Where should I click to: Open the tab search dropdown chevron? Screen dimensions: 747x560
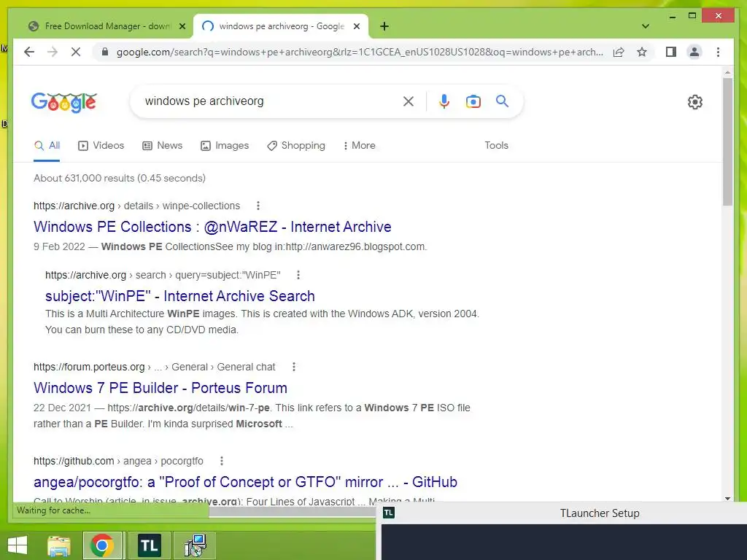coord(646,26)
